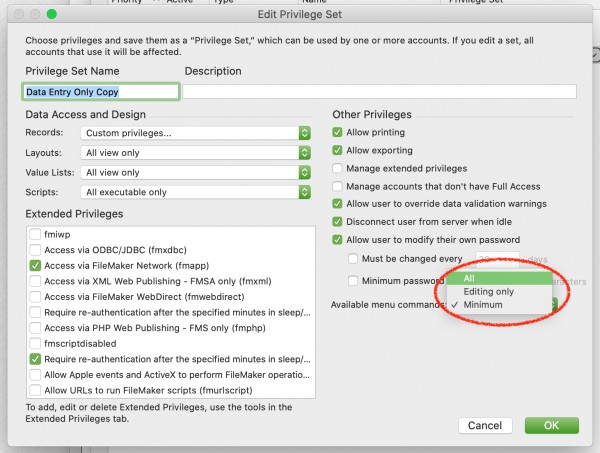Choose 'Editing only' menu commands option
The image size is (600, 453).
pyautogui.click(x=490, y=291)
